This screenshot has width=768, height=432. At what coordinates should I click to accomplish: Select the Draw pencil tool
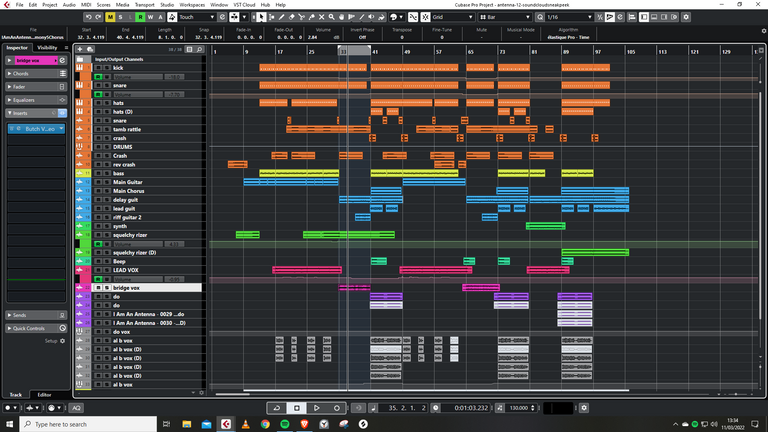pos(282,17)
